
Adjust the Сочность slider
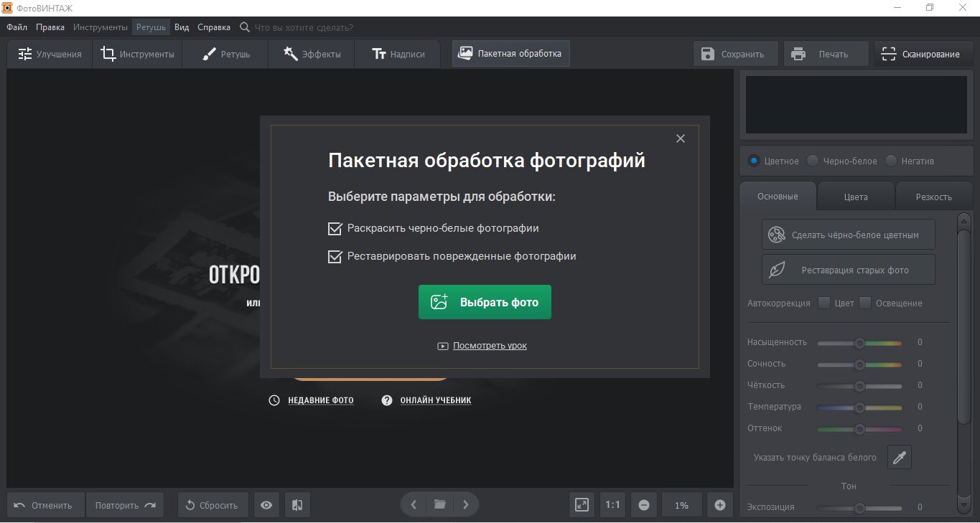(x=859, y=364)
